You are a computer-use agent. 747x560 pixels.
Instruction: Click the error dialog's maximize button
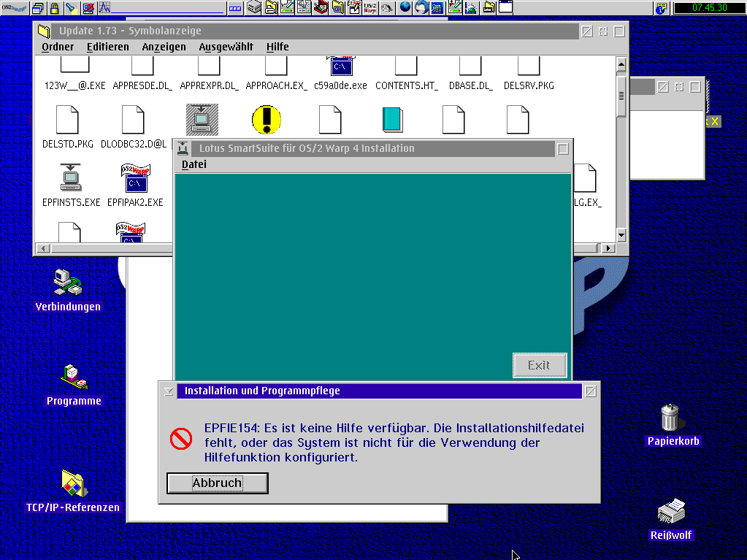591,391
